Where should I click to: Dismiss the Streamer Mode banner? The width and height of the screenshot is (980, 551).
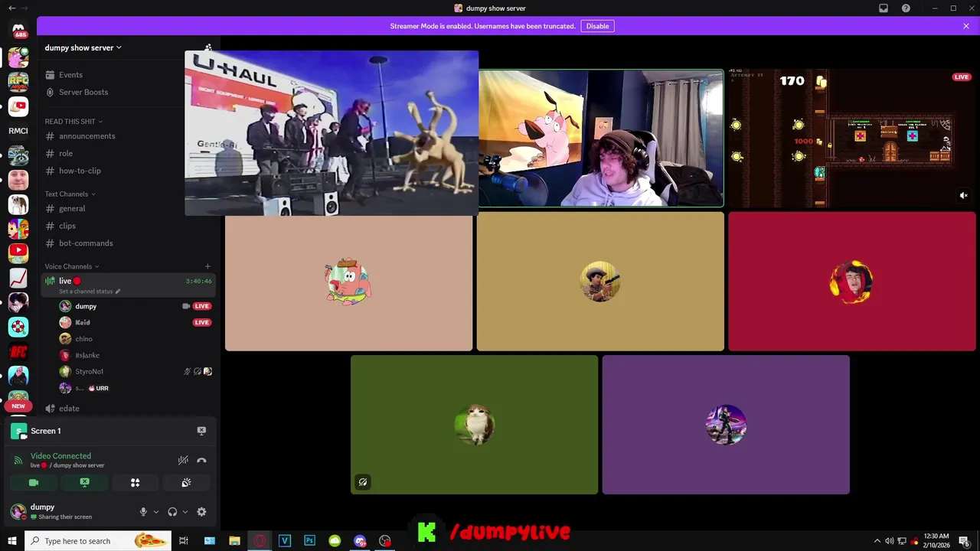pos(966,26)
